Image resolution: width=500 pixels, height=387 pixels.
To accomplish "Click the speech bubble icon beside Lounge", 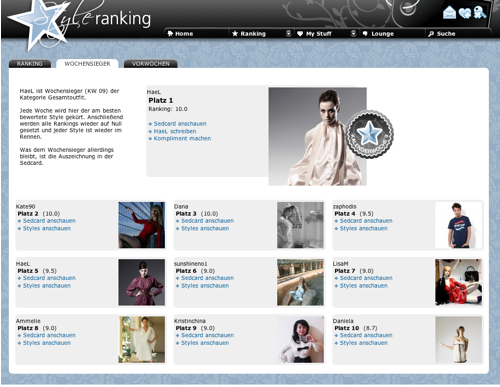I will click(365, 34).
